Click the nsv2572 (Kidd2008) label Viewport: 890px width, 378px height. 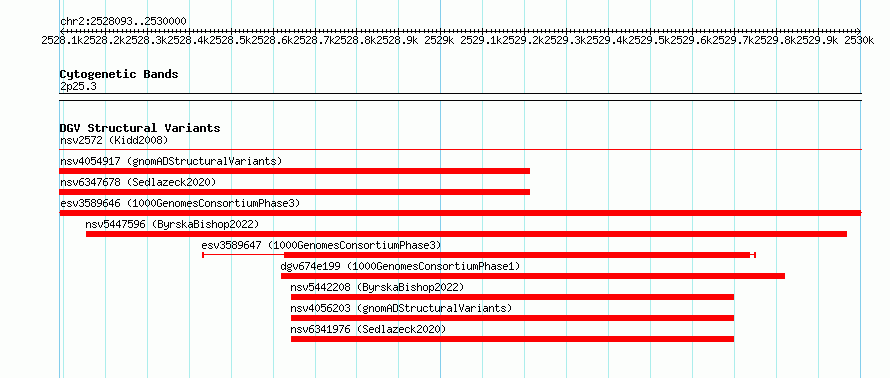[114, 140]
